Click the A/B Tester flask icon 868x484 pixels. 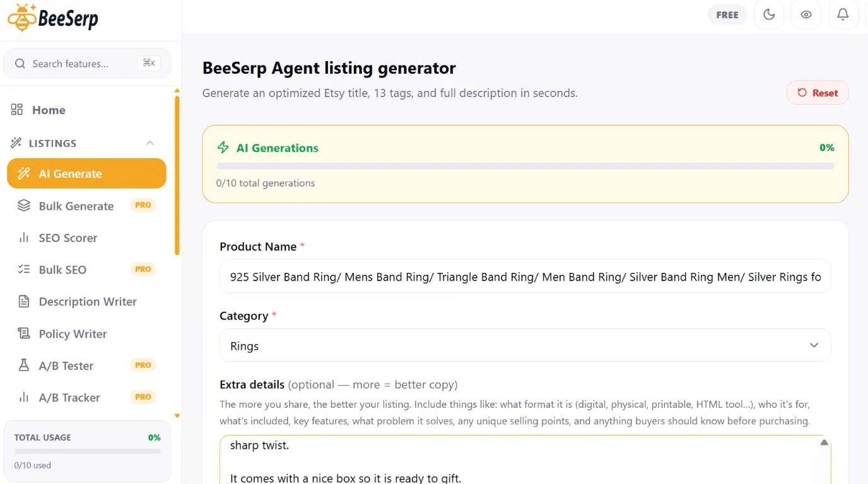(24, 366)
